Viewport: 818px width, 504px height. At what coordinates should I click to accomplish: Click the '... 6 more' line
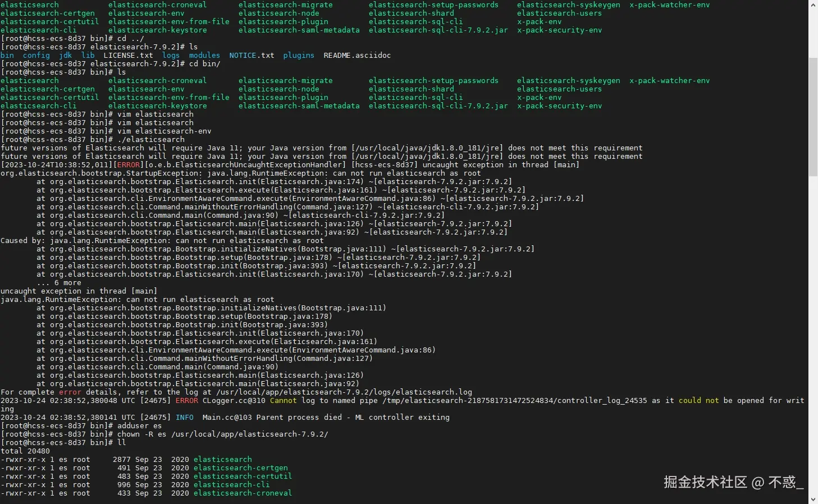tap(58, 283)
